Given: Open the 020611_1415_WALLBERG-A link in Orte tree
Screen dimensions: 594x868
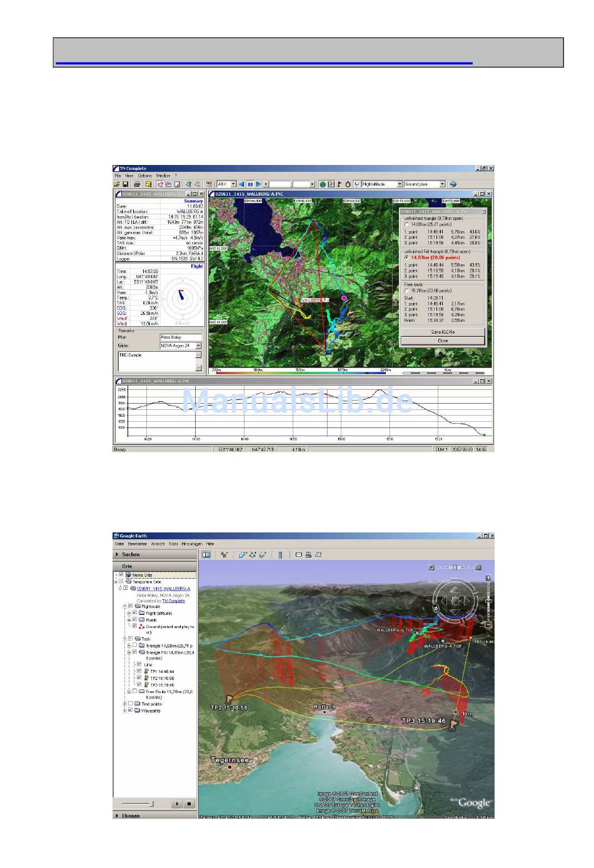Looking at the screenshot, I should 164,589.
